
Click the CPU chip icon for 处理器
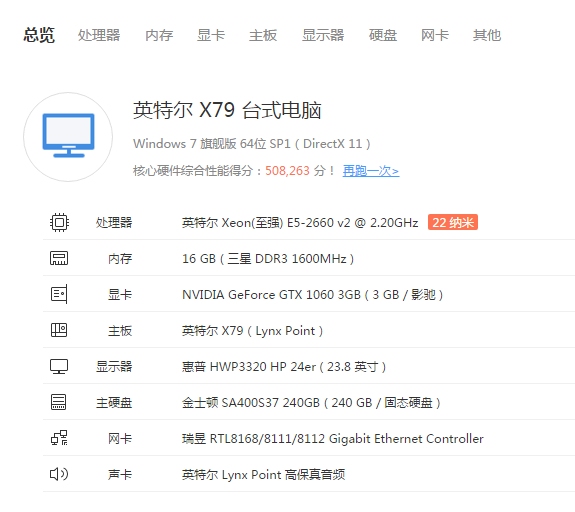coord(59,222)
